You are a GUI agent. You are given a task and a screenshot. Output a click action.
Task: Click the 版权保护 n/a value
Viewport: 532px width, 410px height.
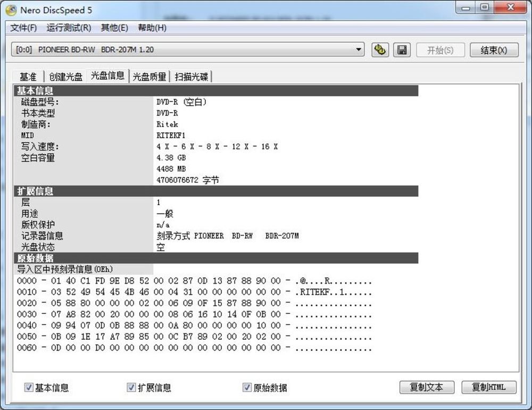pyautogui.click(x=163, y=224)
